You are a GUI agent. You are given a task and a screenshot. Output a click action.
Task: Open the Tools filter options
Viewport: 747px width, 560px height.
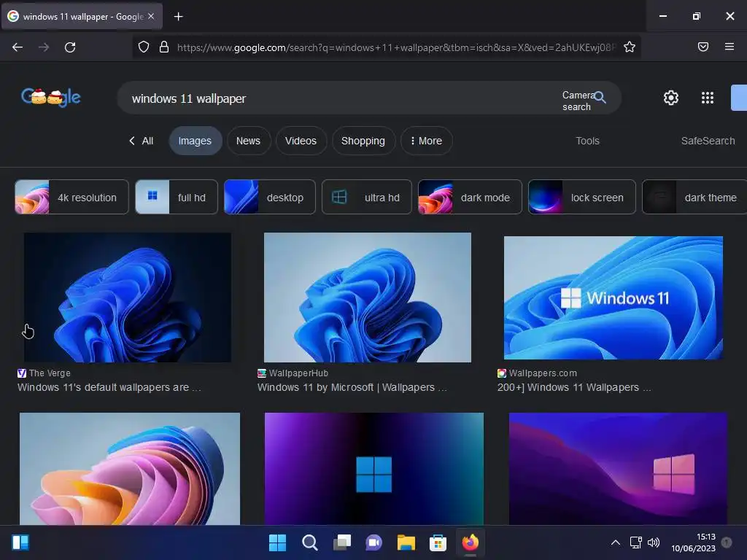587,141
